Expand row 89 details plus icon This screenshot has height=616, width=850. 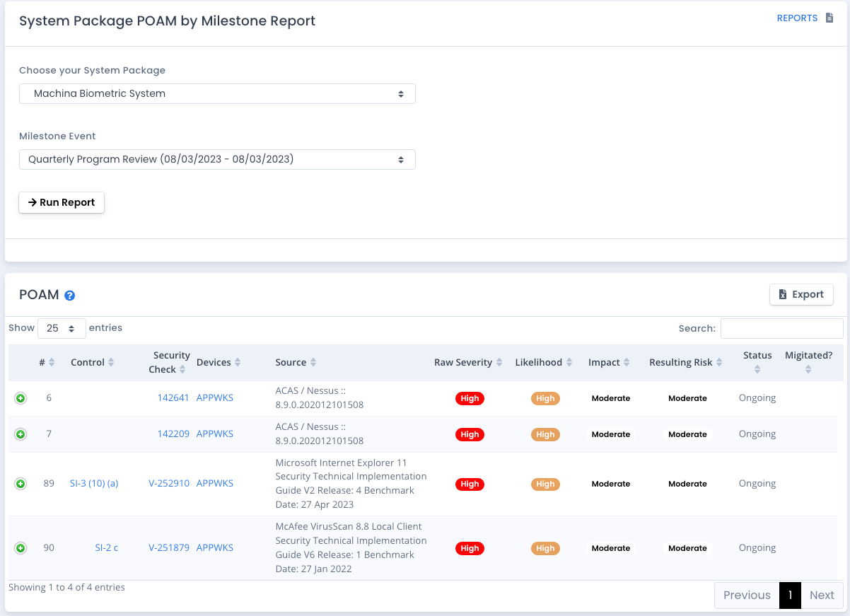click(x=21, y=484)
